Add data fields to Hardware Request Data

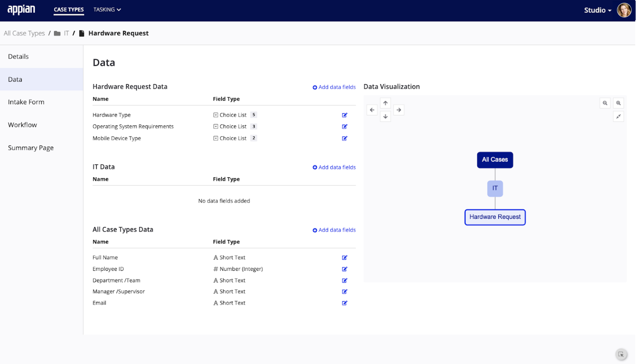click(334, 87)
